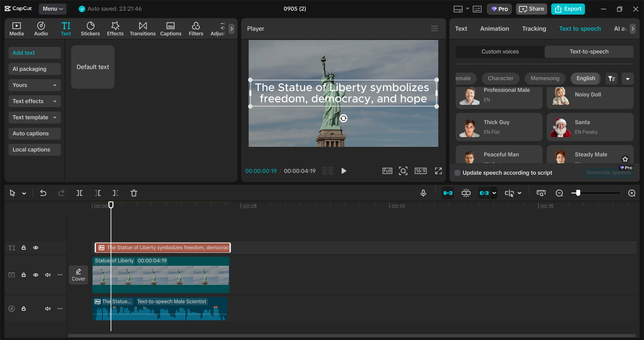Mute the Statue of Liberty video track
644x340 pixels.
[x=48, y=275]
